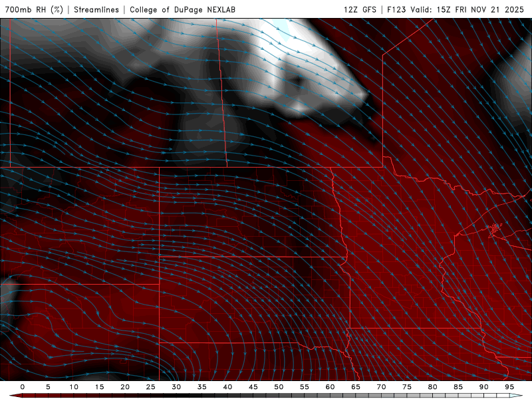Click the '40' legend number
This screenshot has width=532, height=399.
[227, 387]
